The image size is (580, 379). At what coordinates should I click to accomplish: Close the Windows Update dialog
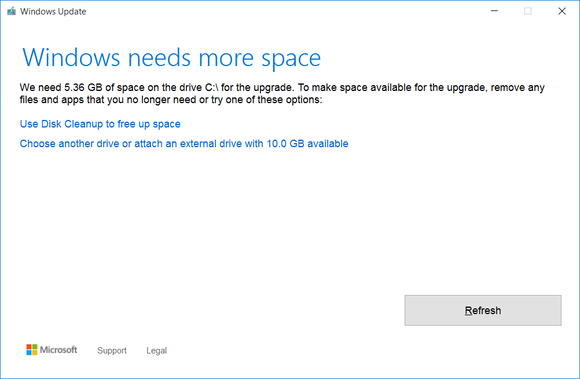(562, 11)
